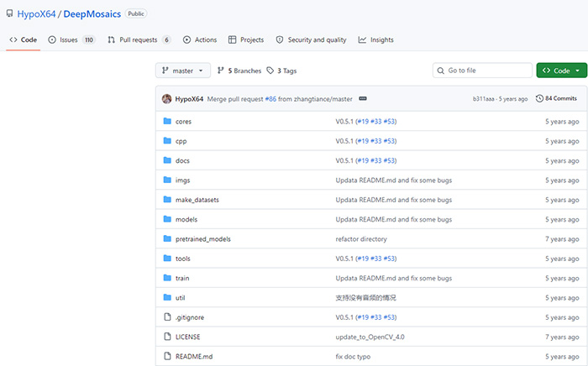
Task: Click the DeepMosaics repository name link
Action: [92, 14]
